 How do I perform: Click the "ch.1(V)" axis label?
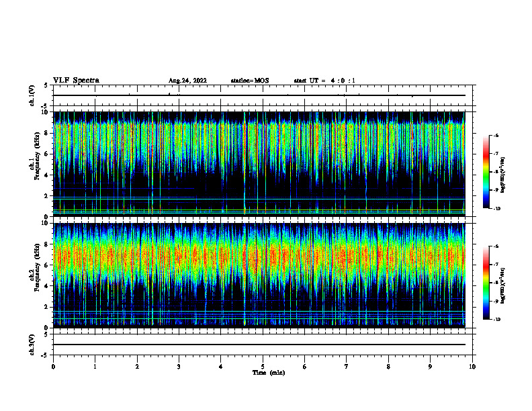32,95
